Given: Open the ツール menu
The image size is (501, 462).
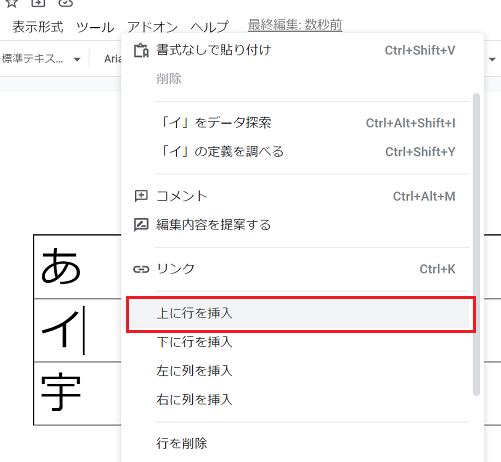Looking at the screenshot, I should tap(95, 27).
